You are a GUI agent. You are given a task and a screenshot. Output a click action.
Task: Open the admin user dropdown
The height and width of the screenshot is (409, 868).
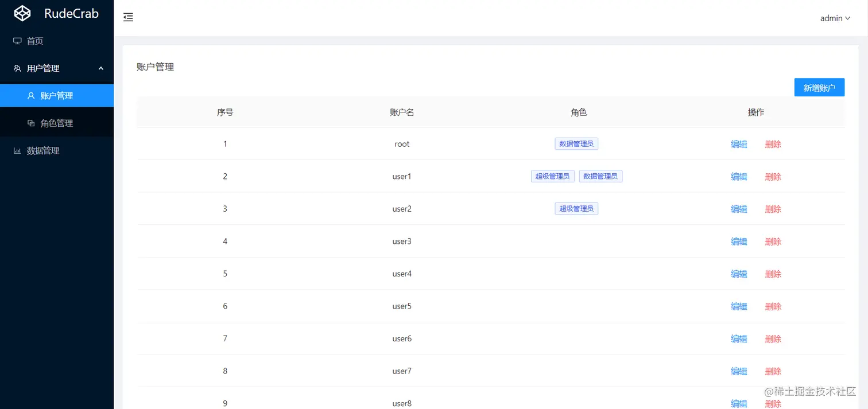point(835,18)
